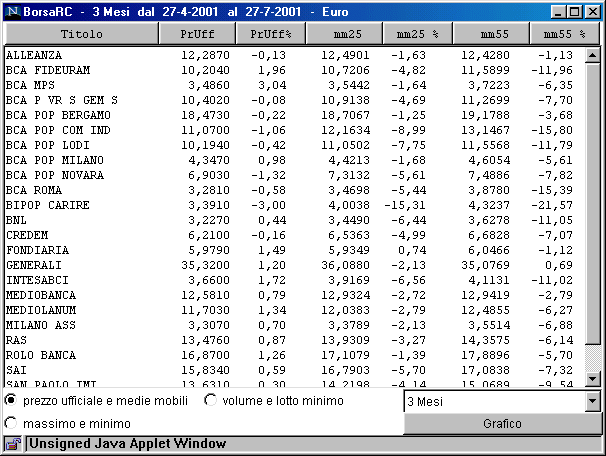Select the FONDIARIA row
Image resolution: width=606 pixels, height=456 pixels.
(294, 250)
